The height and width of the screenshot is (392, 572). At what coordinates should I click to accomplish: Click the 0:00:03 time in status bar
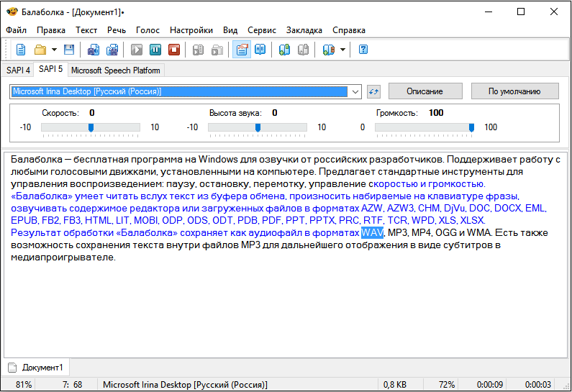click(x=537, y=385)
